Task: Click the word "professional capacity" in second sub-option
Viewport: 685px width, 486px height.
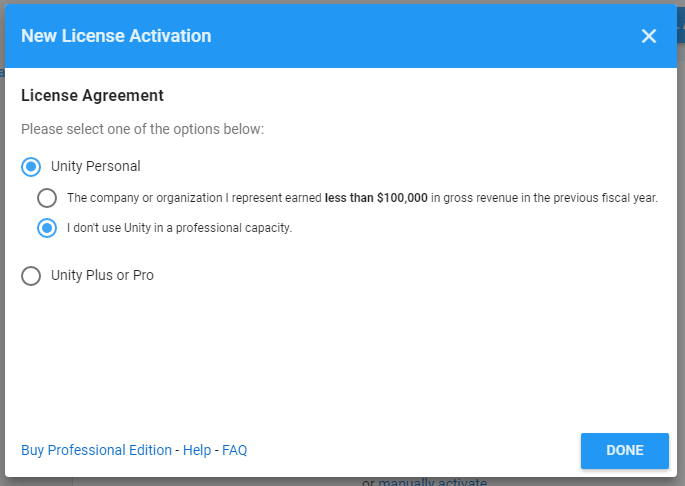Action: (240, 228)
